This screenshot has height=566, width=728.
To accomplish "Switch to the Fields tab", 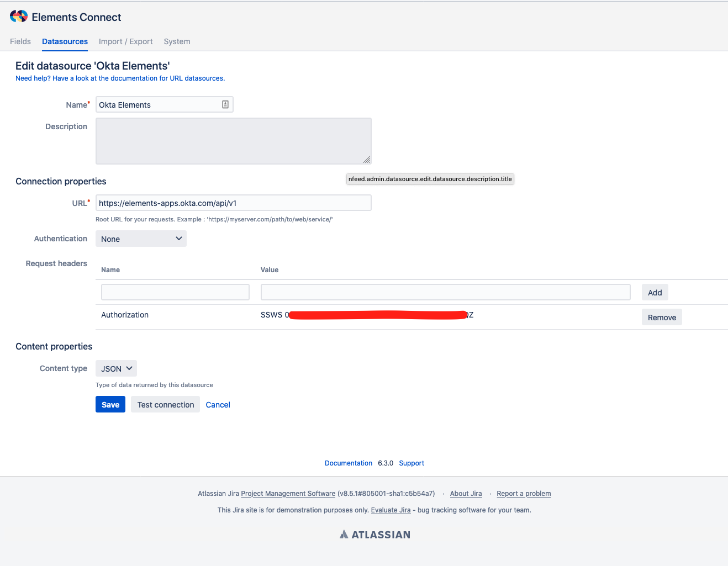I will point(20,41).
